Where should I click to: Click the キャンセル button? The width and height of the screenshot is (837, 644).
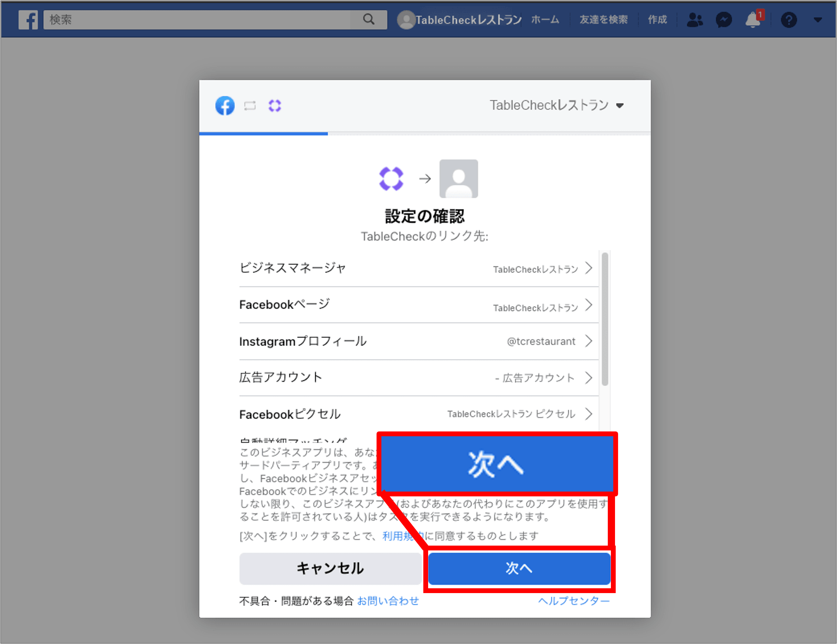coord(330,569)
